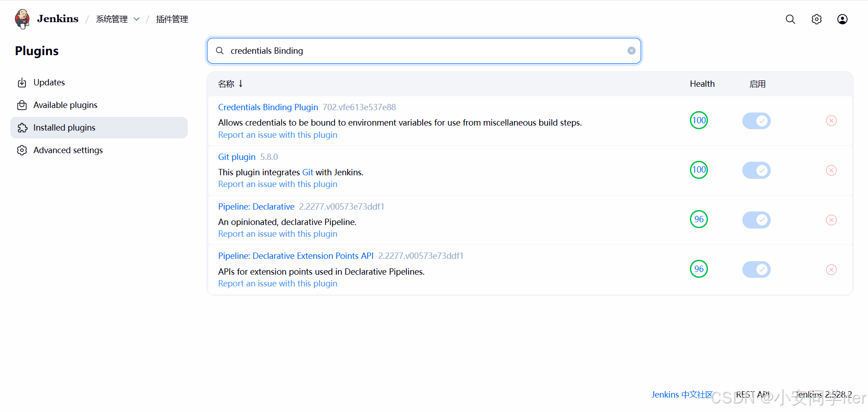The width and height of the screenshot is (868, 412).
Task: Go to 系统管理 breadcrumb
Action: 112,19
